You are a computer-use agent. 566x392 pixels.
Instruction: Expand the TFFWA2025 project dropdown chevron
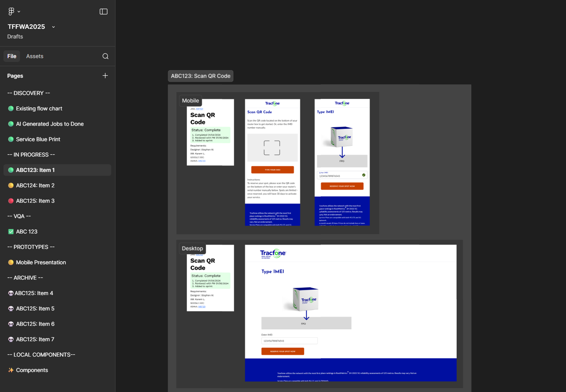click(x=53, y=27)
